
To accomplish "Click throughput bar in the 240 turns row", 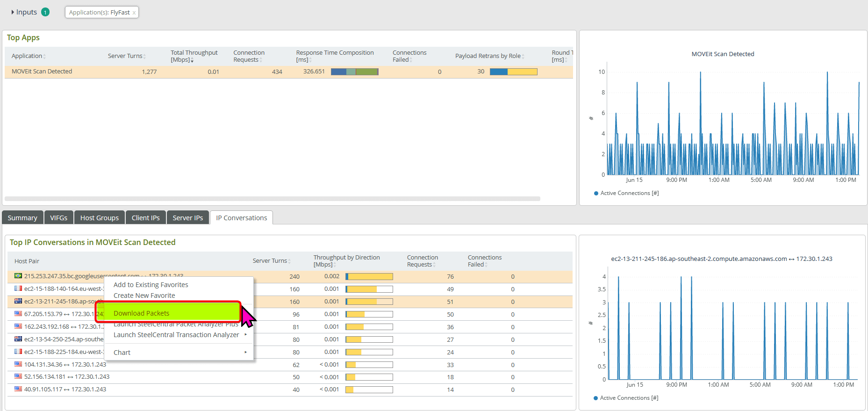I will 369,276.
